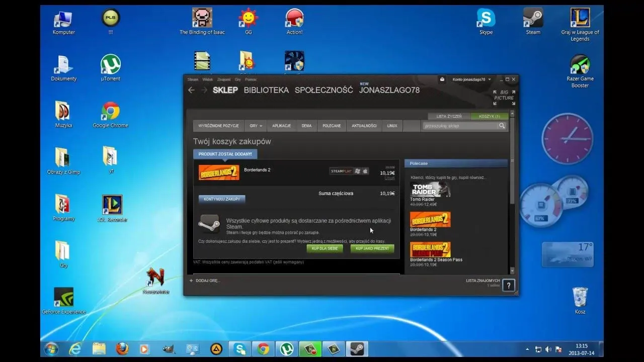Remove Borderlands 2 with the Usuń link
Image resolution: width=644 pixels, height=362 pixels.
[x=389, y=178]
